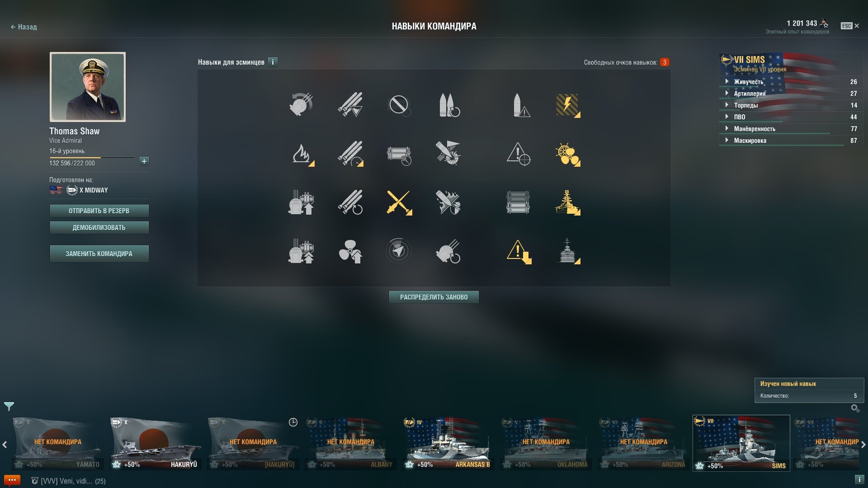Select the lightning bolt hazard skill
Screen dimensions: 868x488
pos(567,105)
